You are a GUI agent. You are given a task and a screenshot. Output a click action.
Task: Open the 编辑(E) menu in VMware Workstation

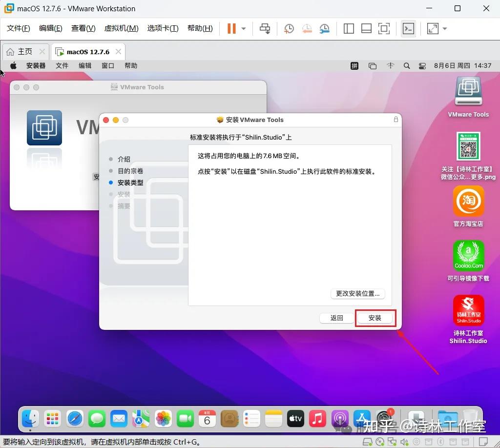(50, 28)
